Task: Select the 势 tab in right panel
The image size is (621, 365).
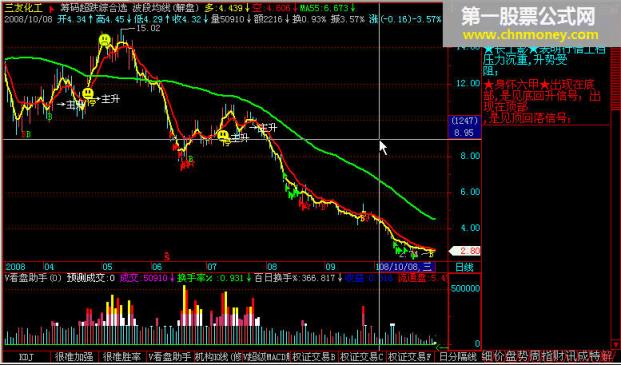Action: pyautogui.click(x=522, y=356)
